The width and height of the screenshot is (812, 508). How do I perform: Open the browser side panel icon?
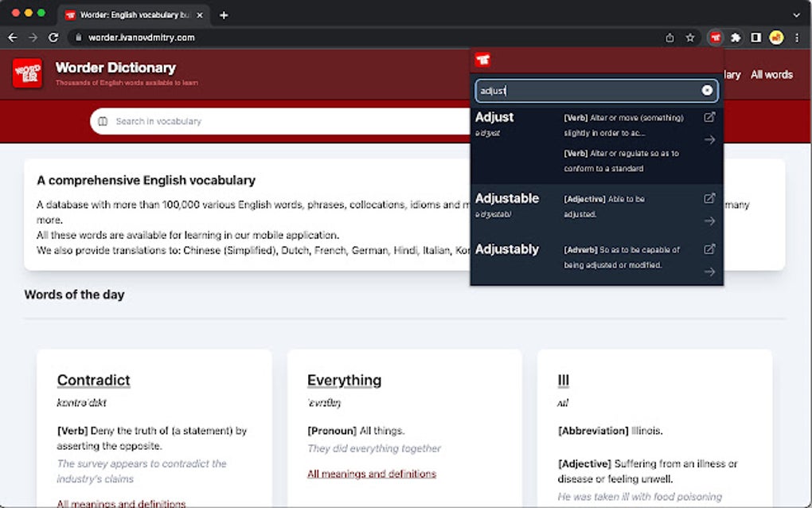[x=757, y=37]
